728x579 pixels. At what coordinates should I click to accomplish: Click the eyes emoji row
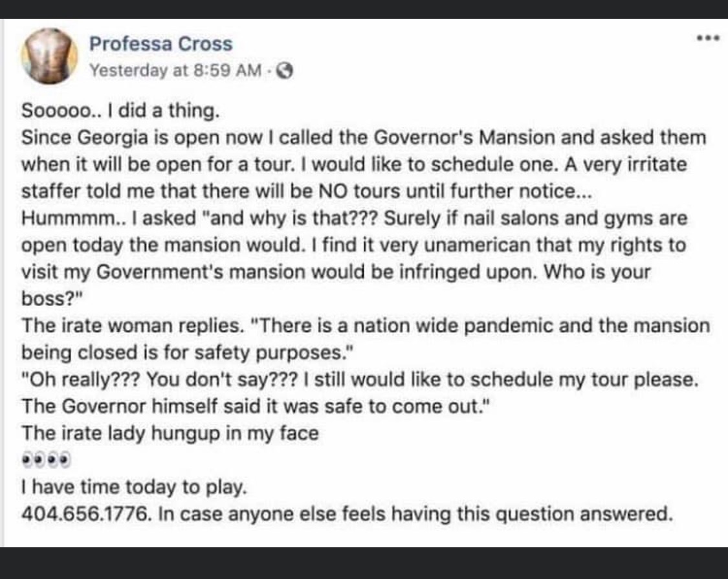[x=45, y=459]
